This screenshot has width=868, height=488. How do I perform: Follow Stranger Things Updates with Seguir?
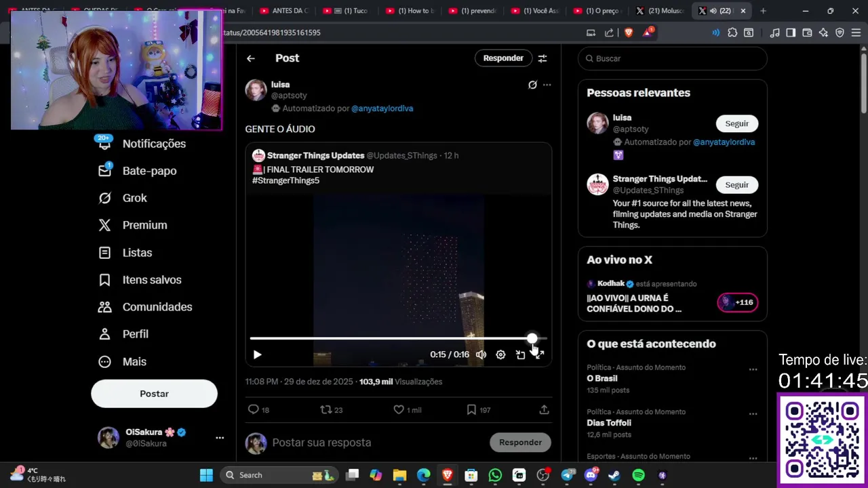[737, 184]
